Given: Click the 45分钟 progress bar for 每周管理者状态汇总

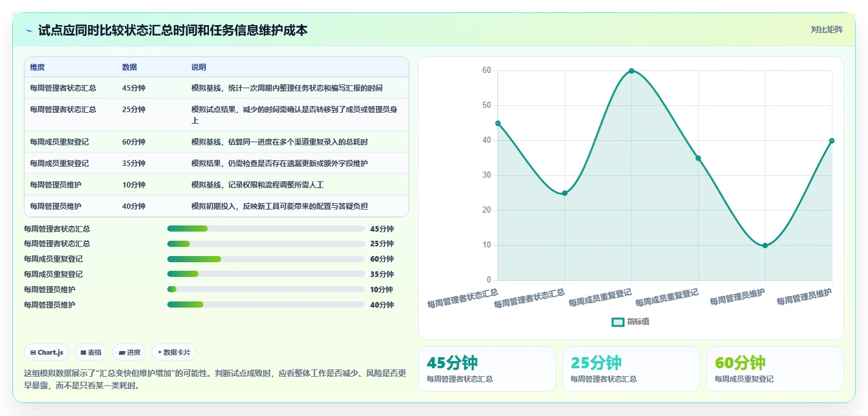Looking at the screenshot, I should coord(266,229).
